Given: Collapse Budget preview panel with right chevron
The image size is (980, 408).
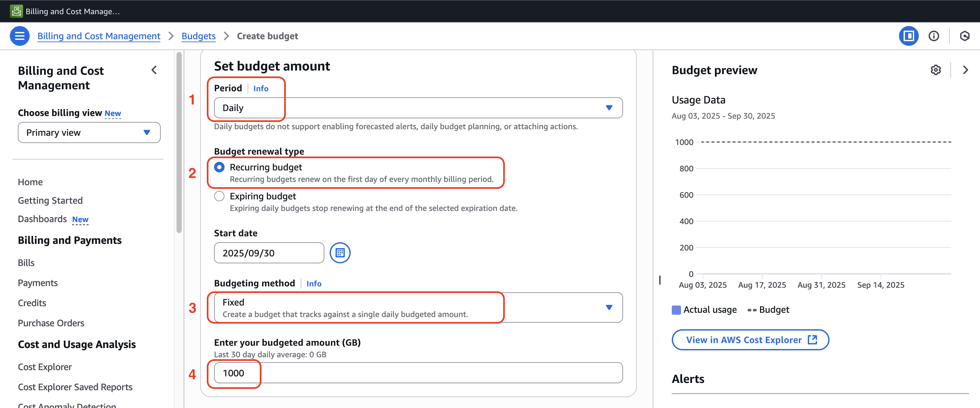Looking at the screenshot, I should [x=965, y=70].
